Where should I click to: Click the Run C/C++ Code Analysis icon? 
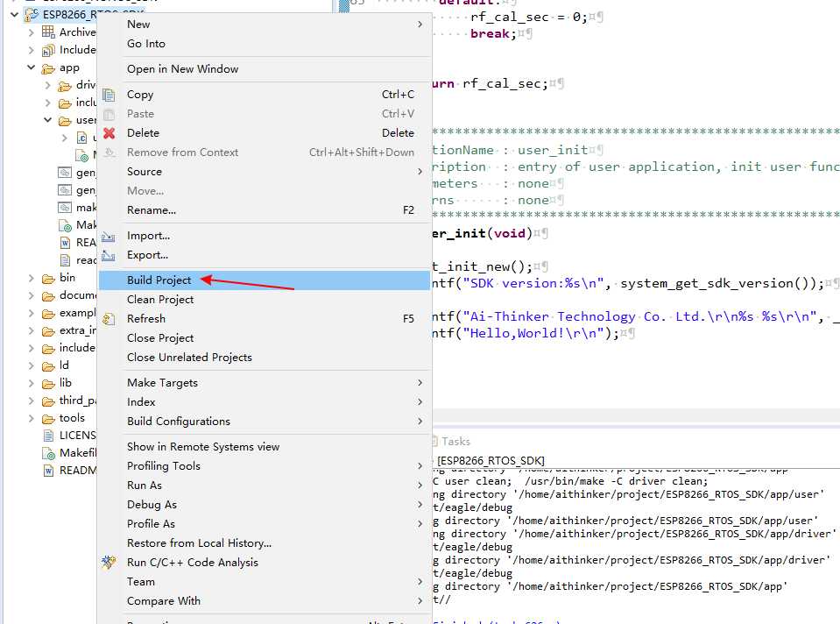click(x=109, y=562)
